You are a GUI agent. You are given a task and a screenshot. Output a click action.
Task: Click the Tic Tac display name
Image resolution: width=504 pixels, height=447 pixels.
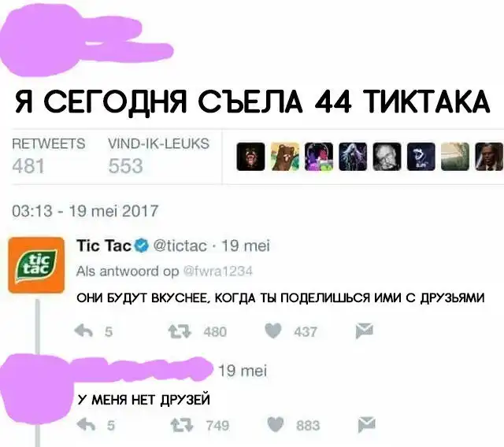104,246
